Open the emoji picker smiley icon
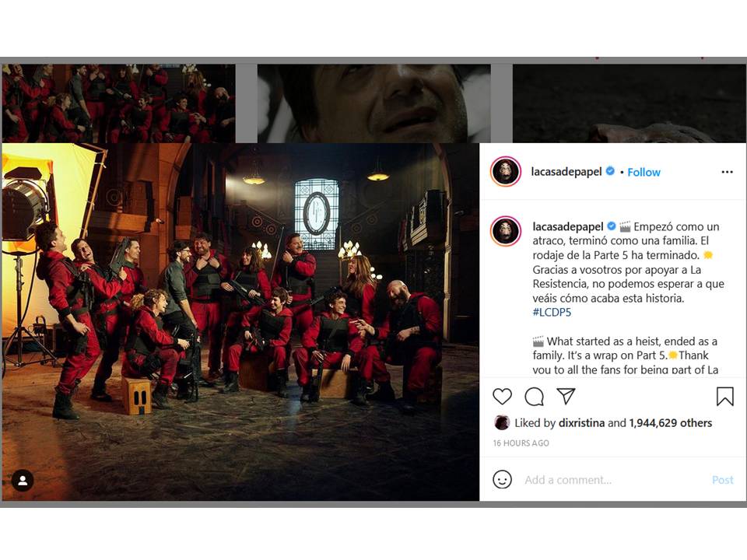747x560 pixels. click(502, 480)
